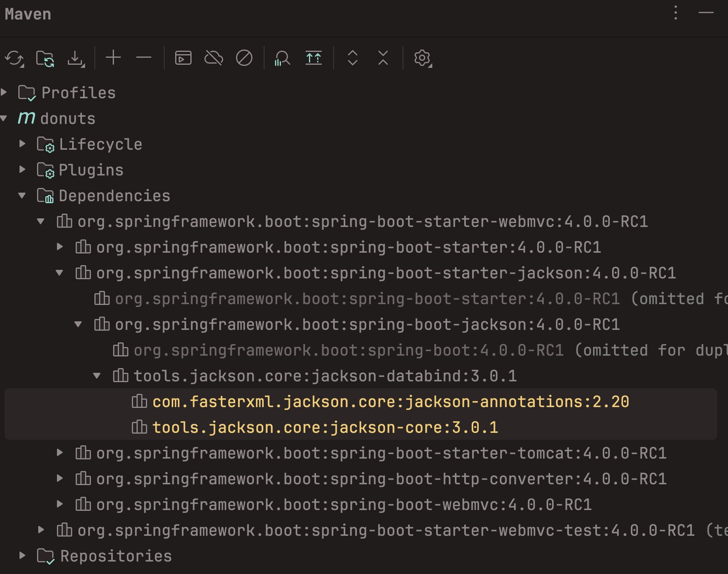The height and width of the screenshot is (574, 728).
Task: Click Expand All toolbar button
Action: [x=352, y=58]
